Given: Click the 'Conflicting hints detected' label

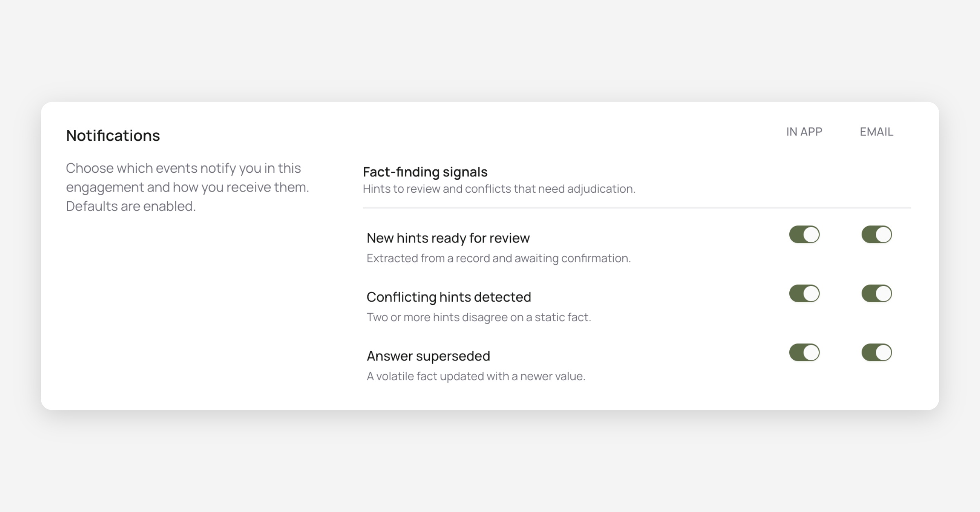Looking at the screenshot, I should [x=449, y=297].
